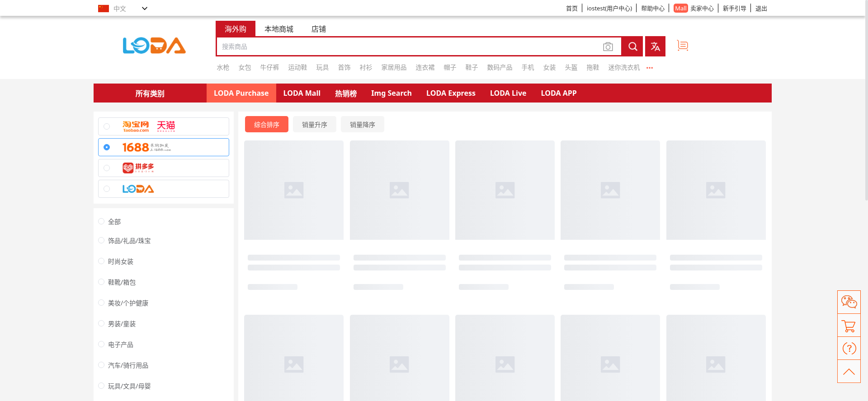Click the help question mark icon
Viewport: 868px width, 401px height.
pyautogui.click(x=849, y=348)
